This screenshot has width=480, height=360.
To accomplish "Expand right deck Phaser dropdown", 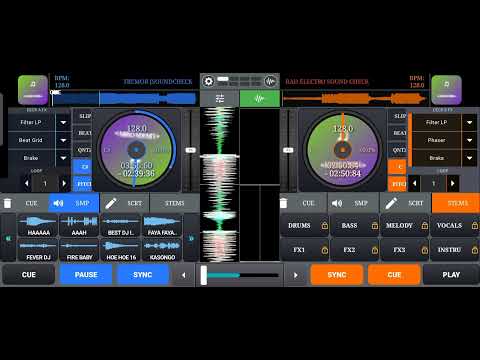I will [x=469, y=140].
